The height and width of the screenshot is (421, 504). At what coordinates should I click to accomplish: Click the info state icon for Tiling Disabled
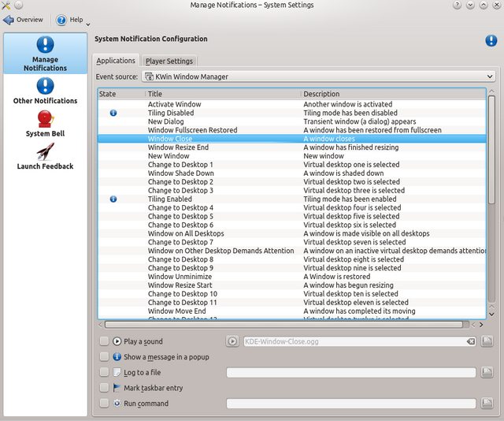(x=113, y=113)
